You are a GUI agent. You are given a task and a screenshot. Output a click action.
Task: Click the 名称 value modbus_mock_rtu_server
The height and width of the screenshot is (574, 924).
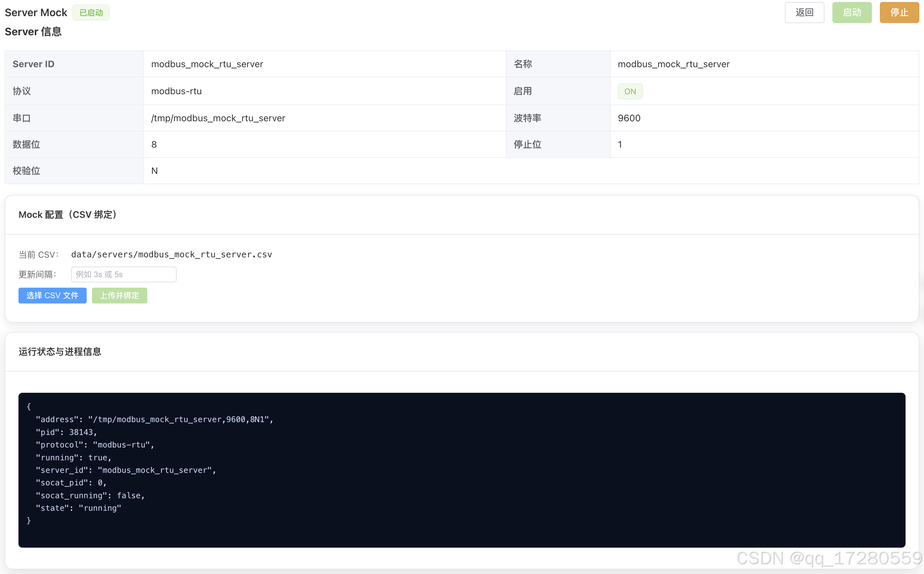[674, 64]
